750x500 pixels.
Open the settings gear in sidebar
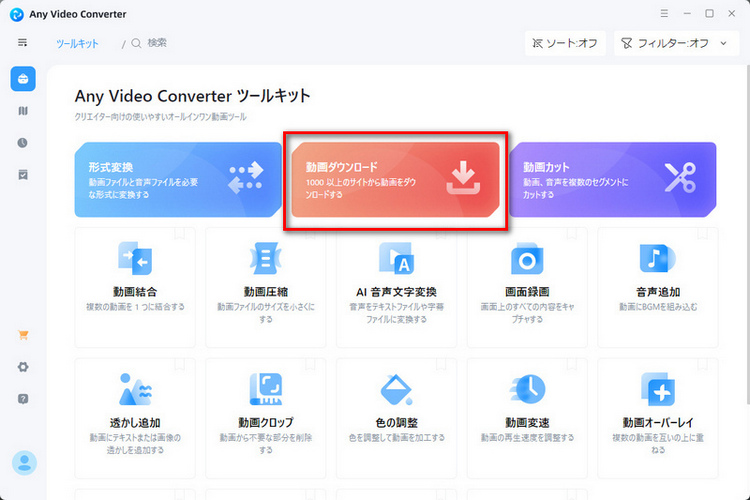click(23, 367)
